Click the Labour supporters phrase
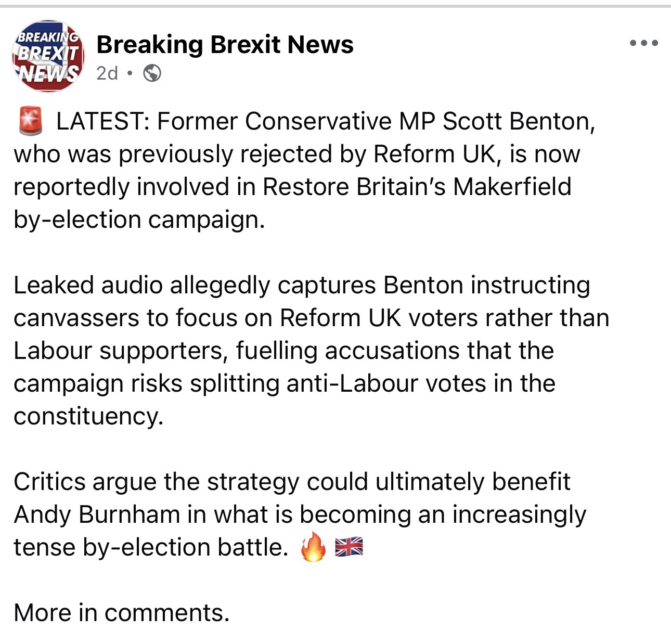The image size is (671, 644). click(x=120, y=351)
